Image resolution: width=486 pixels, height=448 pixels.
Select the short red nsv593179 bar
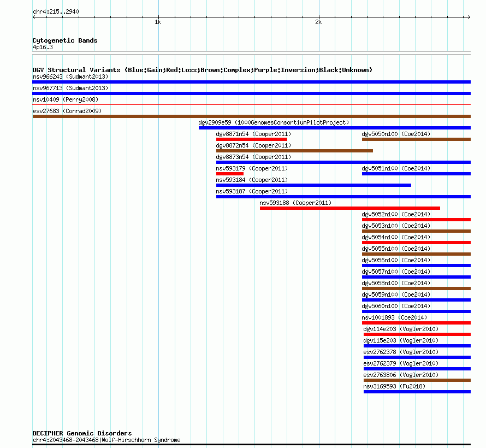pos(230,174)
